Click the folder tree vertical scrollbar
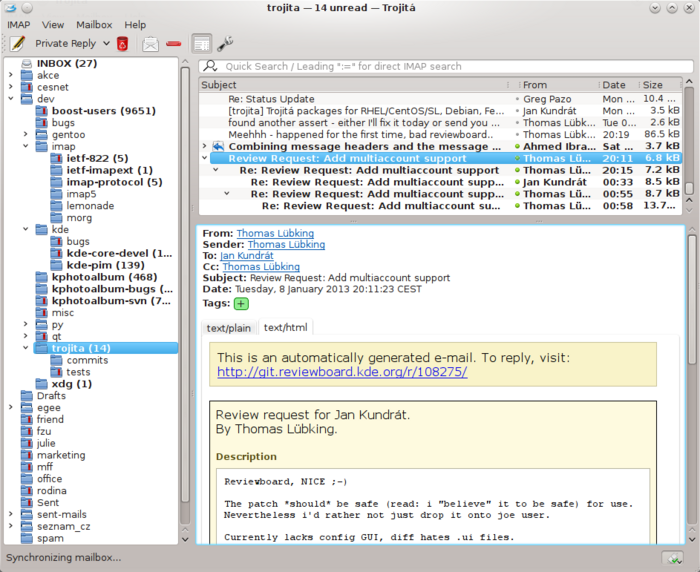 point(184,300)
